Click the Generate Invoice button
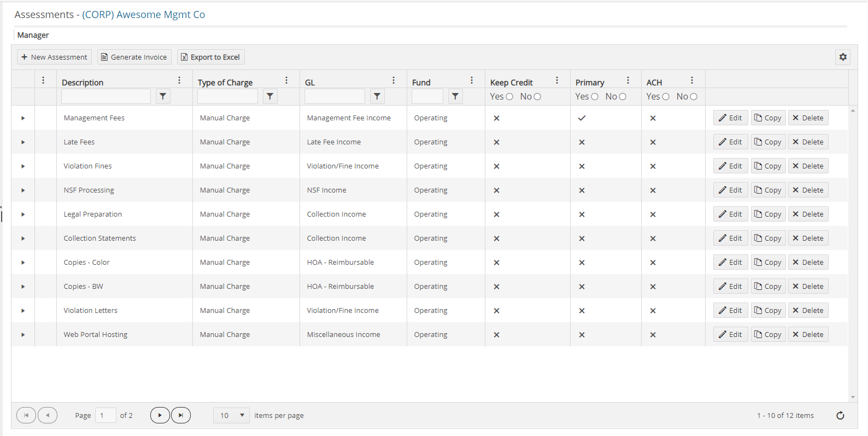 point(134,57)
